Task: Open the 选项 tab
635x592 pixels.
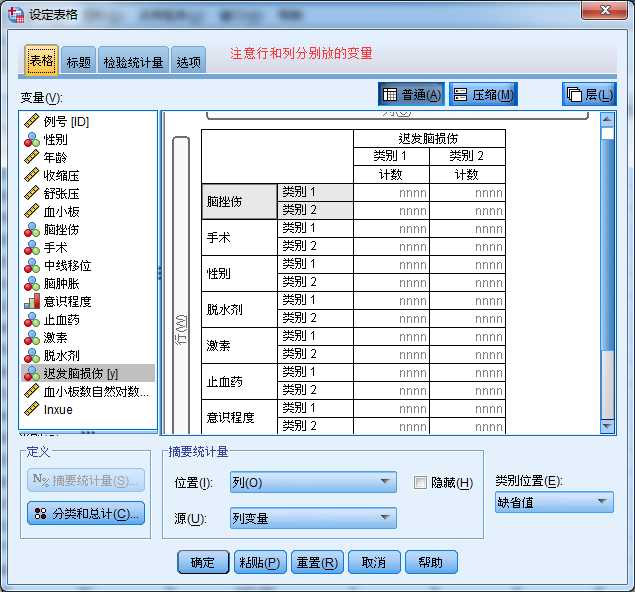Action: (x=188, y=62)
